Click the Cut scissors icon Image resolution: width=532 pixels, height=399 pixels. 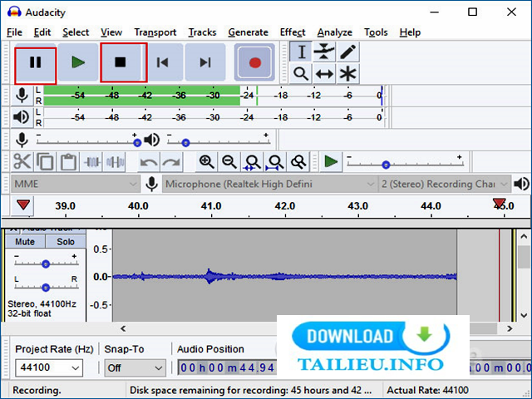pyautogui.click(x=22, y=161)
